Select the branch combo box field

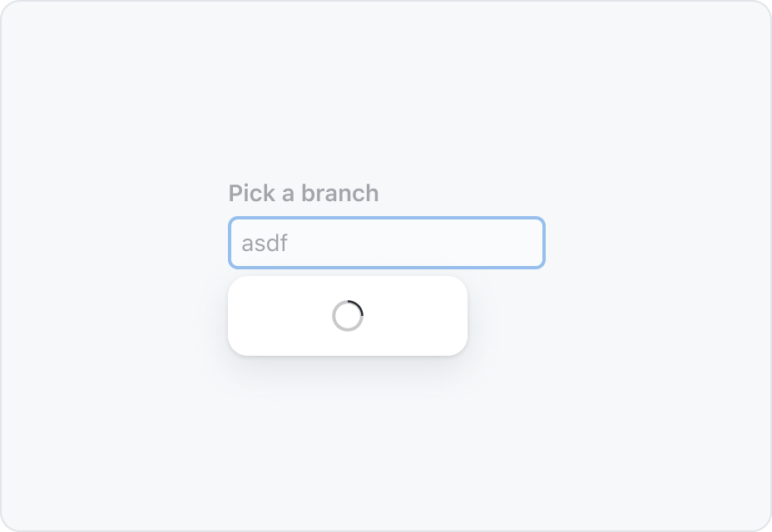[x=387, y=243]
